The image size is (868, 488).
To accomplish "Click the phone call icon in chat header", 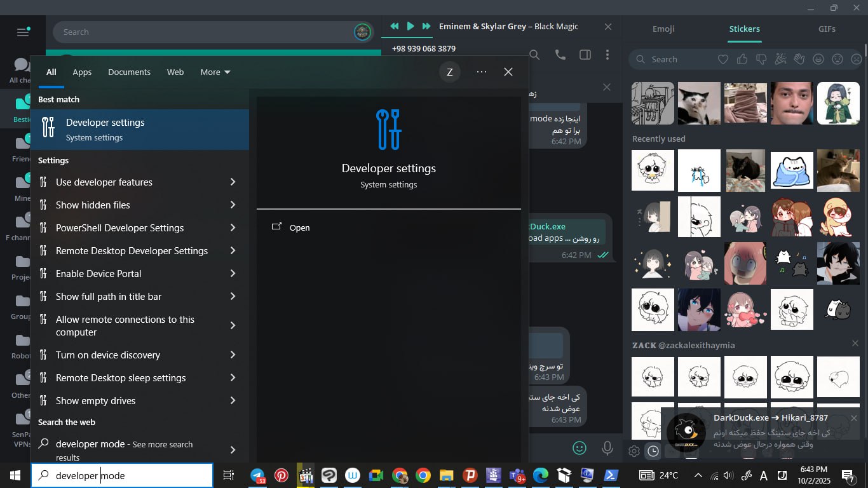I will (560, 55).
